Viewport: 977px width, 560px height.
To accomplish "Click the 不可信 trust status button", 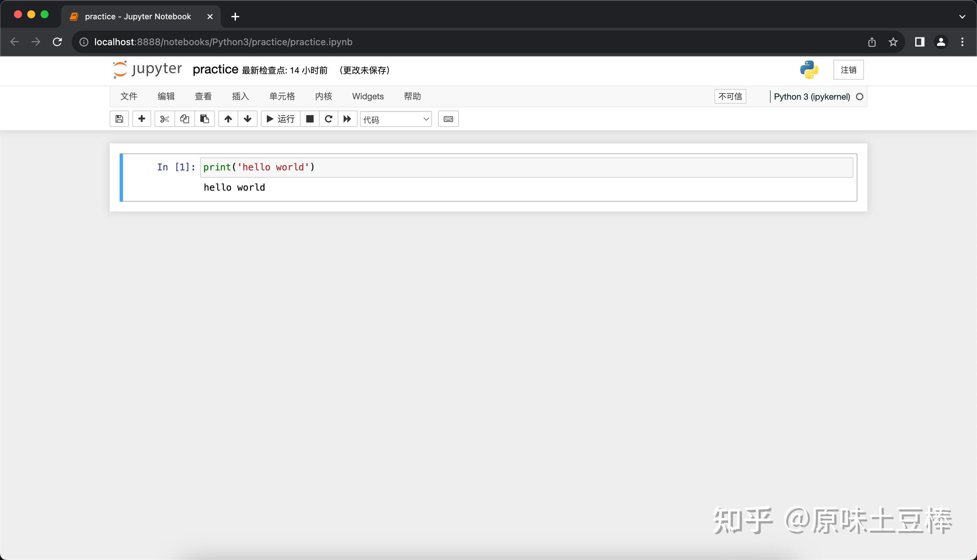I will (729, 96).
